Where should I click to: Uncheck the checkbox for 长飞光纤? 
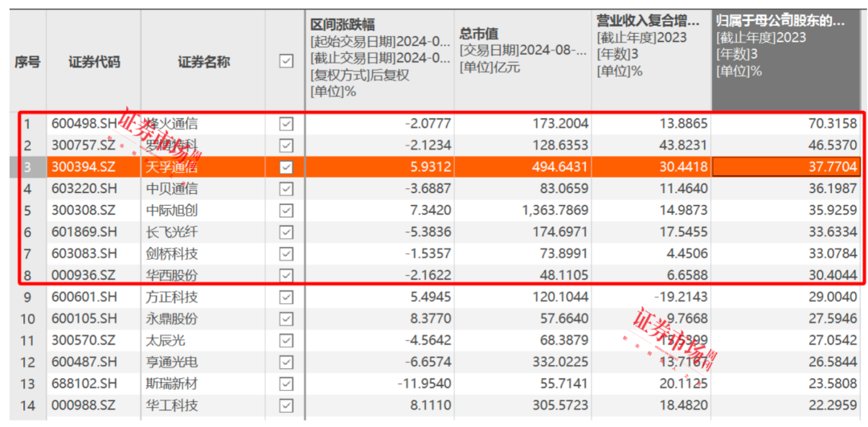[x=285, y=232]
